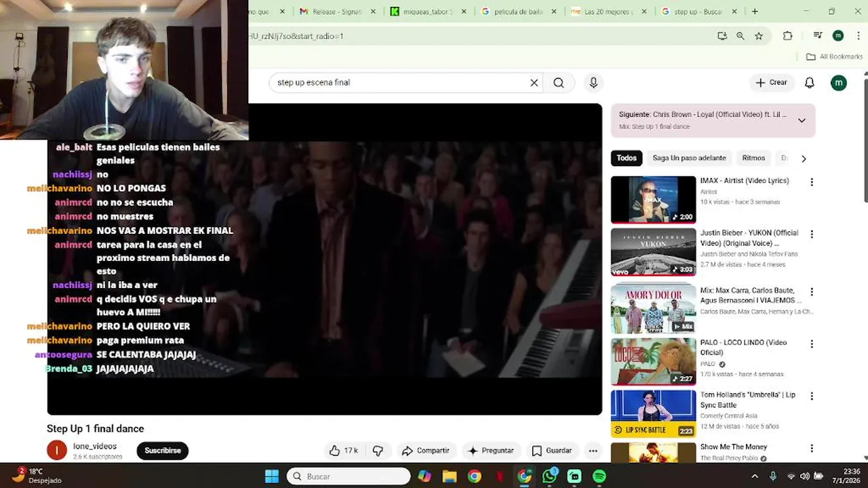Open Tom Holland Lip Sync Battle thumbnail
The width and height of the screenshot is (868, 488).
tap(653, 413)
